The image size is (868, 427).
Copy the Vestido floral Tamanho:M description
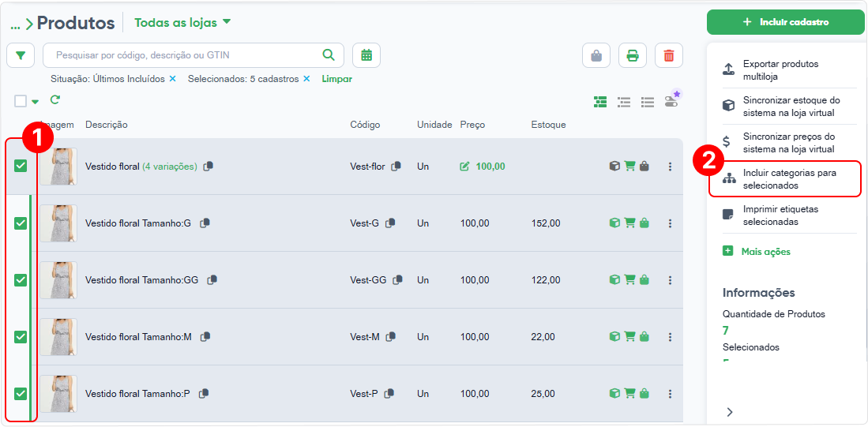click(x=205, y=336)
